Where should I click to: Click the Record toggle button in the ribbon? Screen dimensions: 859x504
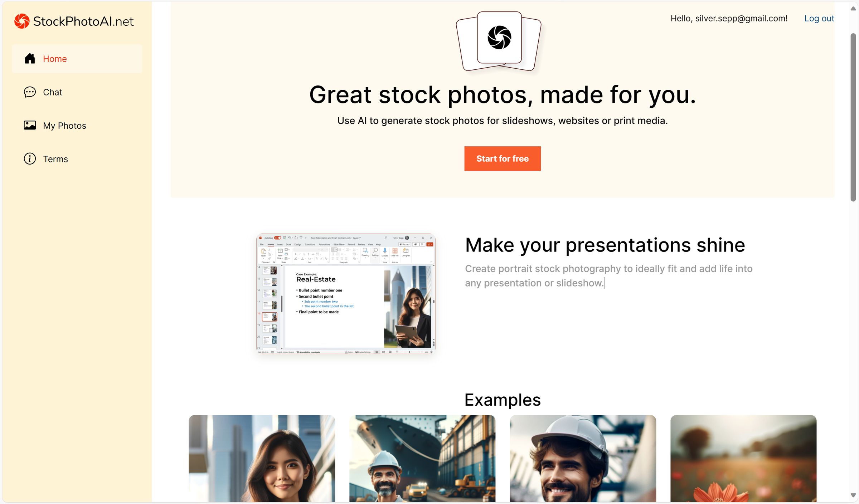point(405,244)
